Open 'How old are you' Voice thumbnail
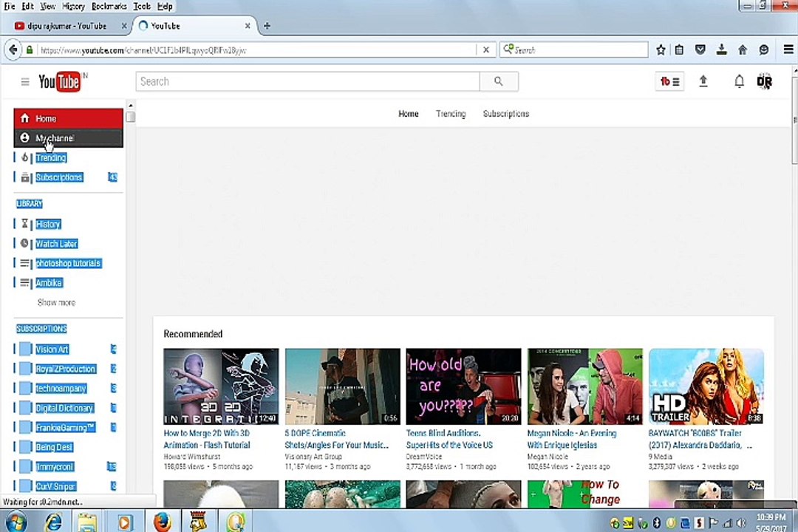The width and height of the screenshot is (798, 532). coord(463,386)
